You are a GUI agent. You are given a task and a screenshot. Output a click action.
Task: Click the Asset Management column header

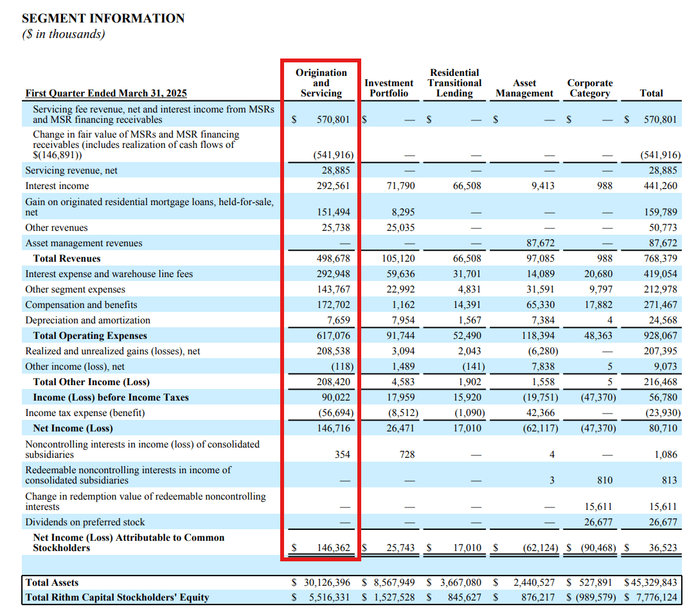pos(524,87)
